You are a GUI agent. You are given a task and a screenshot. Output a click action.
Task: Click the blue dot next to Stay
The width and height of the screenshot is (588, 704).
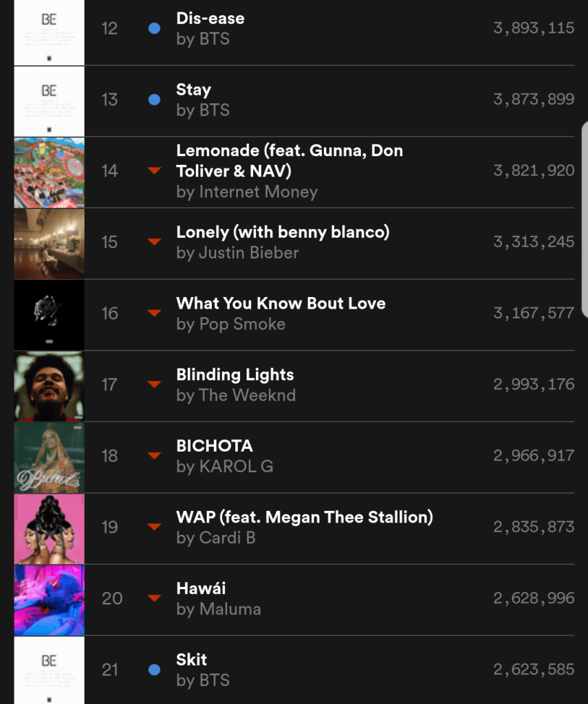(x=155, y=100)
